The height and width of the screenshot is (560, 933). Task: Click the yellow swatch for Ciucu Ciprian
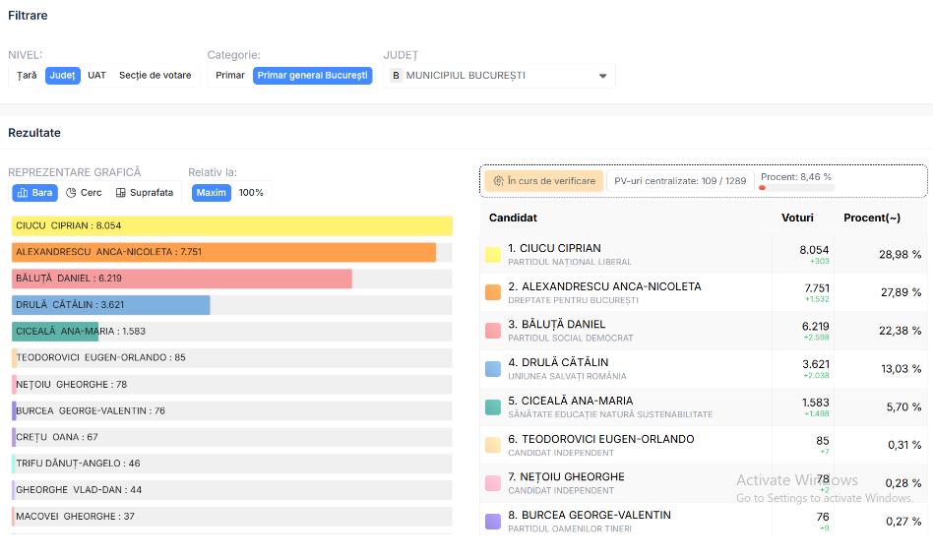[493, 255]
